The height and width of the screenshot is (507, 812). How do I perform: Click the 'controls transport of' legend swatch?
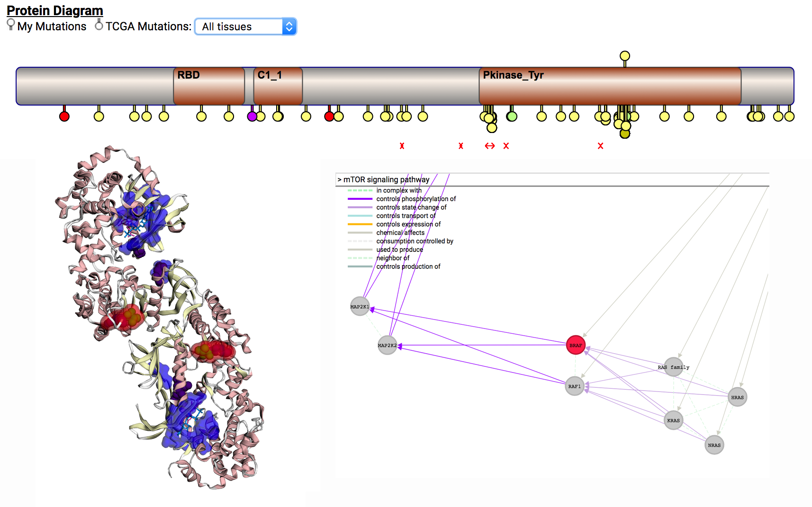coord(360,216)
